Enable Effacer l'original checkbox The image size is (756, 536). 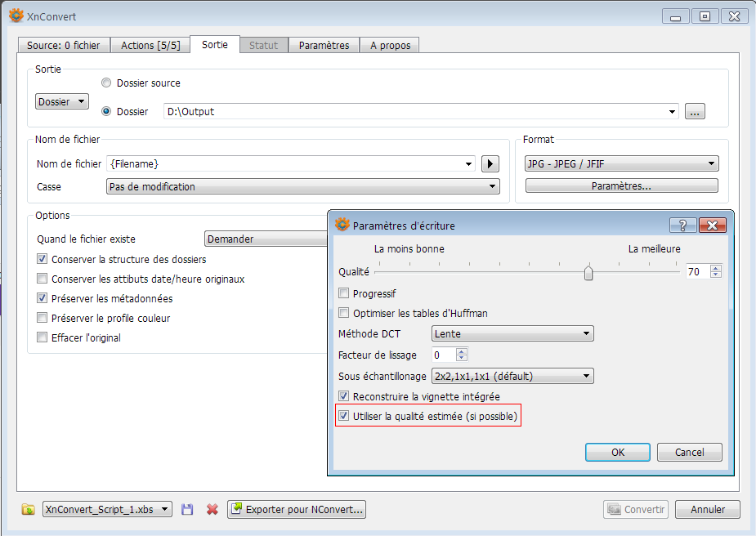pos(42,337)
